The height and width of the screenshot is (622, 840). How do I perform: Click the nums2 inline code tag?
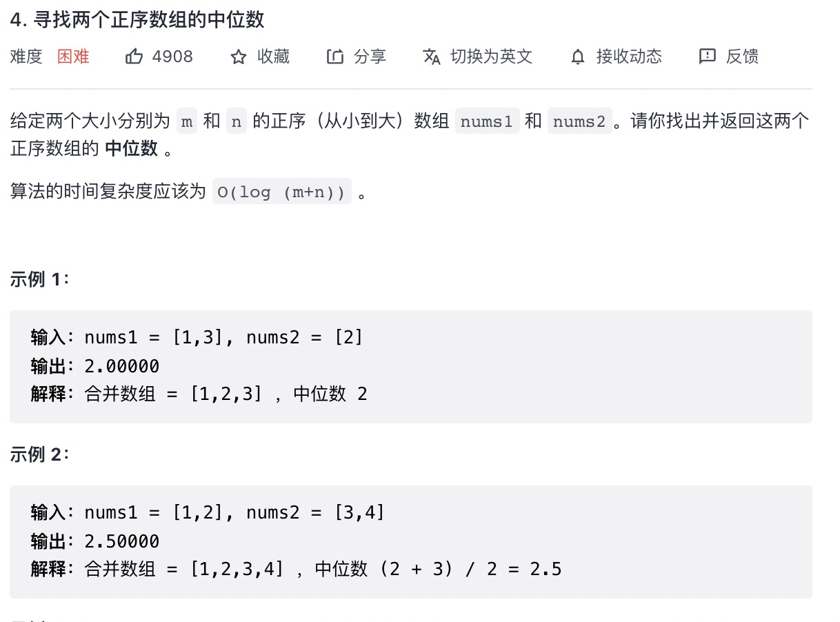tap(579, 122)
